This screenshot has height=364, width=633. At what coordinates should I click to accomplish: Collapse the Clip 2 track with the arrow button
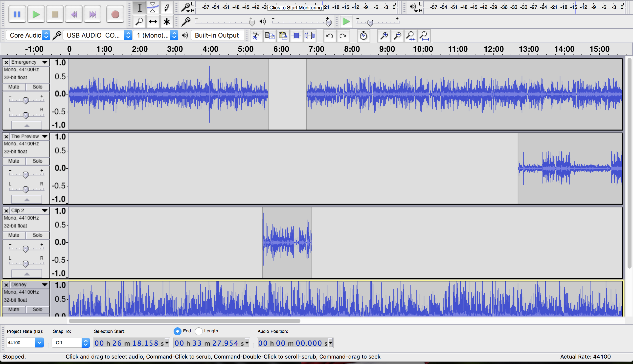[x=27, y=274]
